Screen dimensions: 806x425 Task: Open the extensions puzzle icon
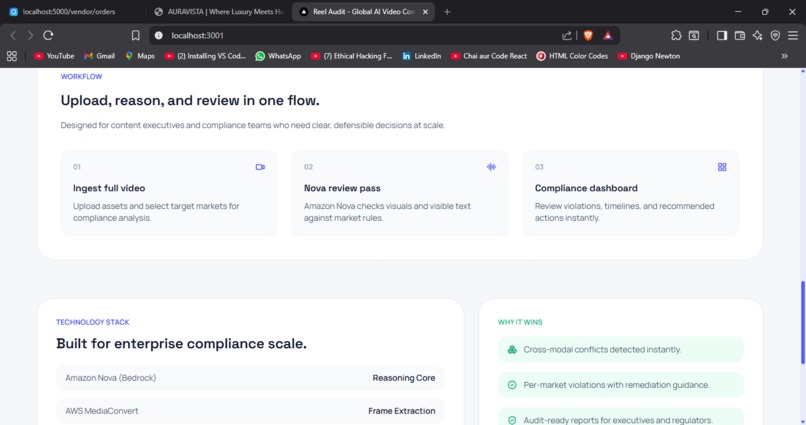click(x=676, y=35)
